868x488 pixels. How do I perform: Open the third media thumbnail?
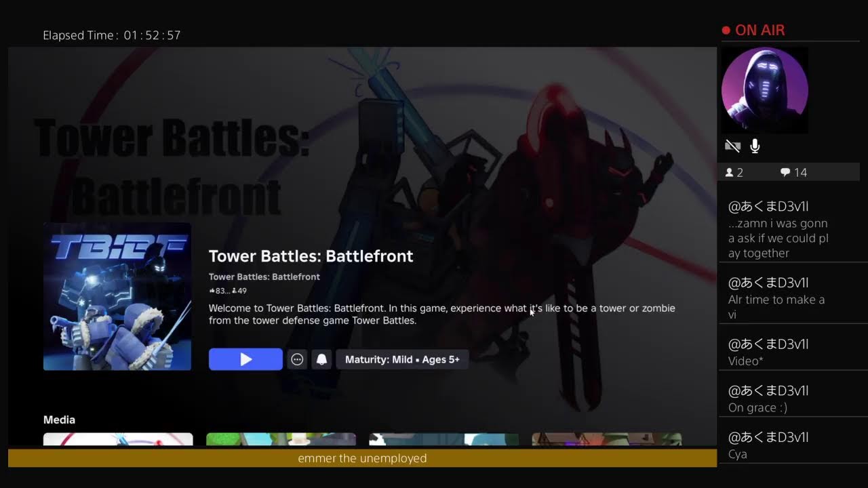click(443, 439)
